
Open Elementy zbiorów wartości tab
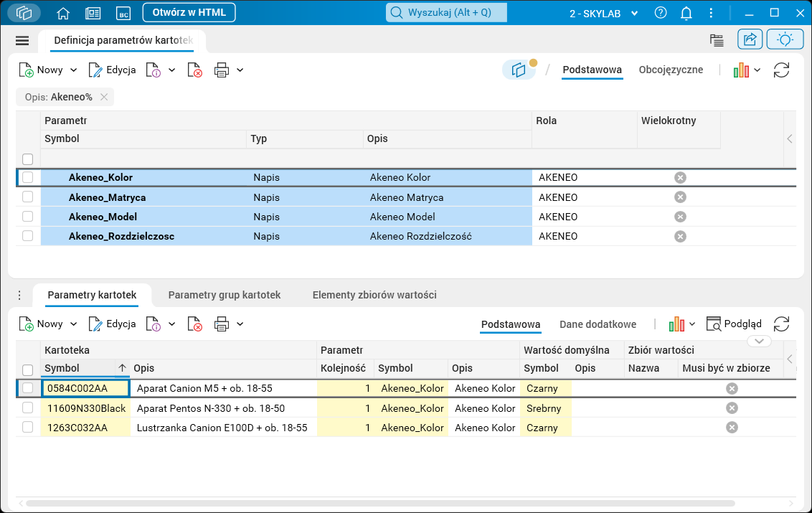pyautogui.click(x=374, y=295)
